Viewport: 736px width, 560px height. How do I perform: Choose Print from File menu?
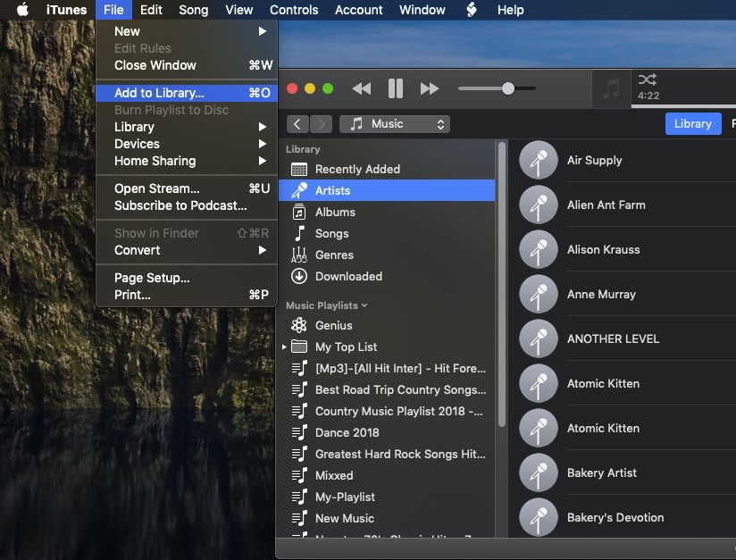pyautogui.click(x=187, y=295)
